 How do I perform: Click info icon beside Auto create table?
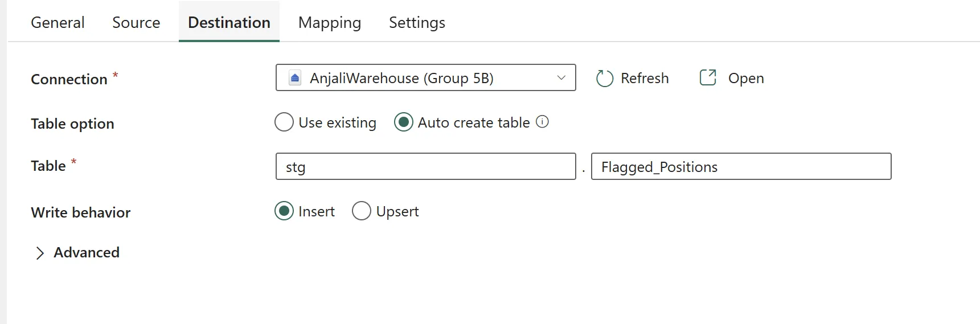coord(543,121)
